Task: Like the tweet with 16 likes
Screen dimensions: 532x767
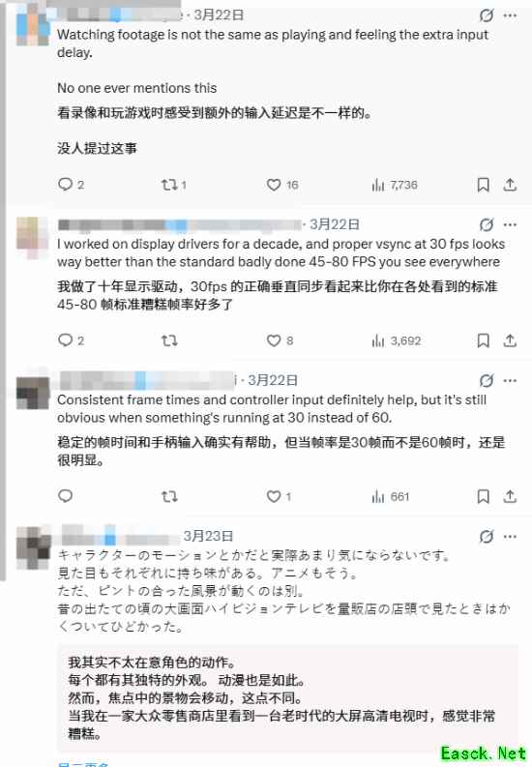Action: tap(282, 185)
